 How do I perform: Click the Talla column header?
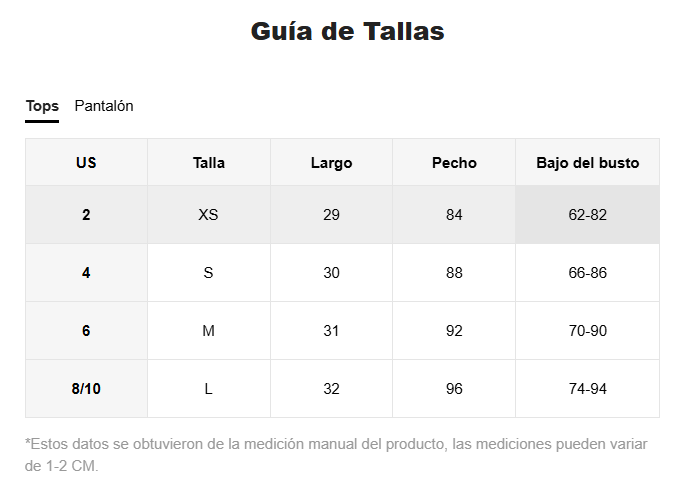(209, 163)
